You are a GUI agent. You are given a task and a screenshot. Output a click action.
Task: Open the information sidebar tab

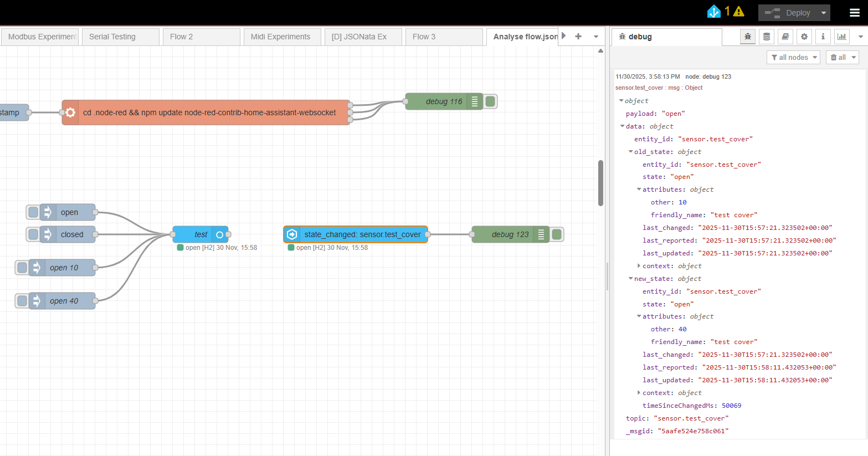(x=823, y=37)
